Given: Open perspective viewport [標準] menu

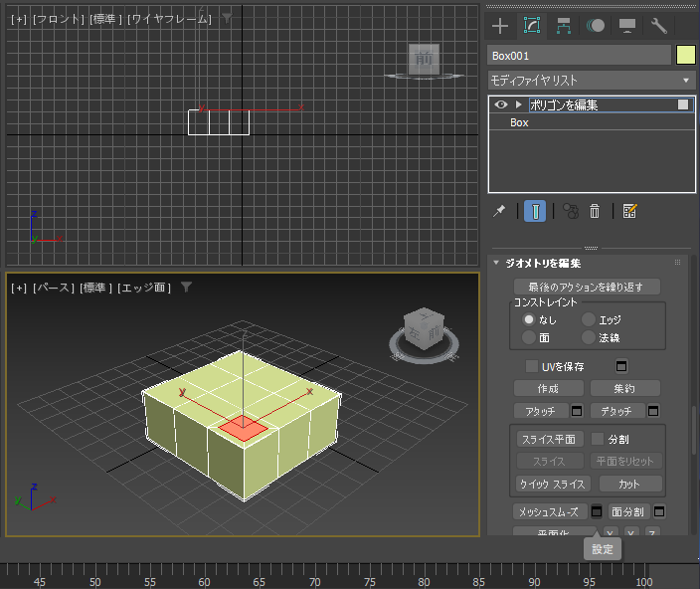Looking at the screenshot, I should pos(96,288).
